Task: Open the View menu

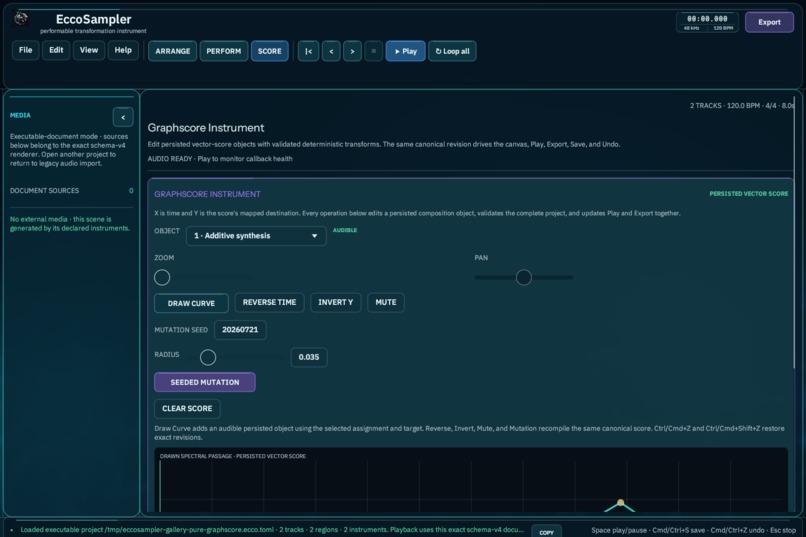Action: 89,50
